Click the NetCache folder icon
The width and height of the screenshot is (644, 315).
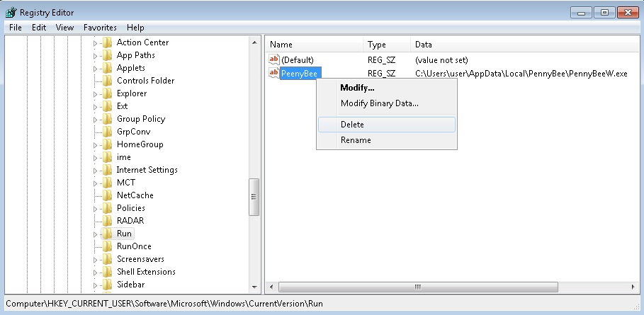107,195
